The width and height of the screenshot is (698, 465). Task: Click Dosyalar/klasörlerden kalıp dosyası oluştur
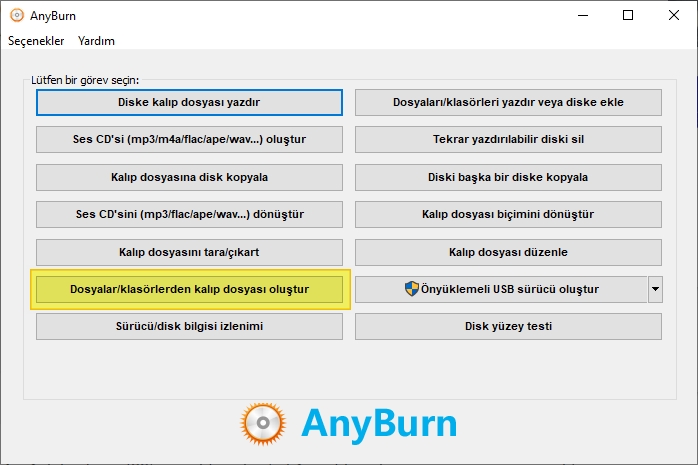[x=189, y=289]
